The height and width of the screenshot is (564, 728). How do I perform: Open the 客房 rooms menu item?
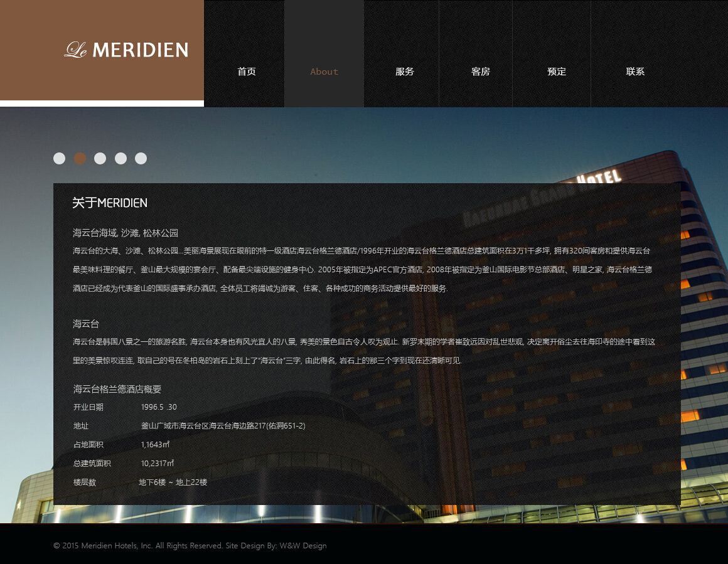(481, 72)
